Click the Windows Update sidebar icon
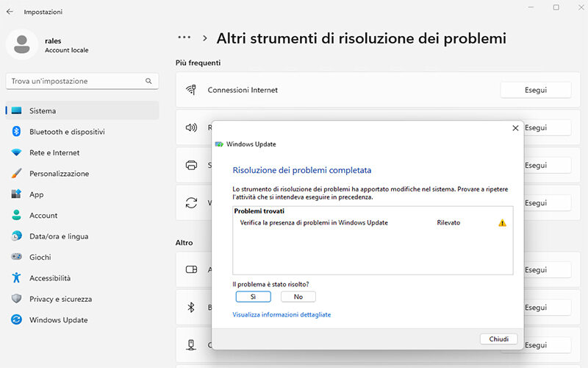The image size is (588, 368). click(x=16, y=319)
